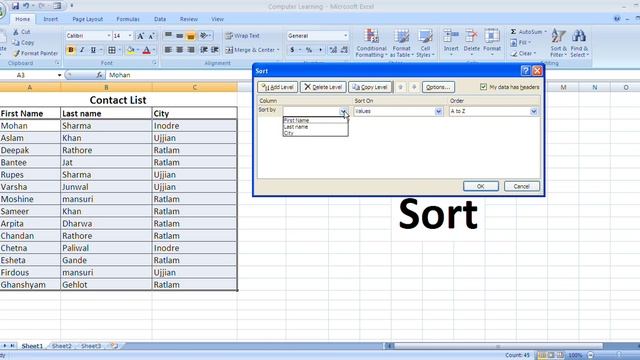Image resolution: width=640 pixels, height=360 pixels.
Task: Open the General number format dropdown
Action: coord(345,36)
